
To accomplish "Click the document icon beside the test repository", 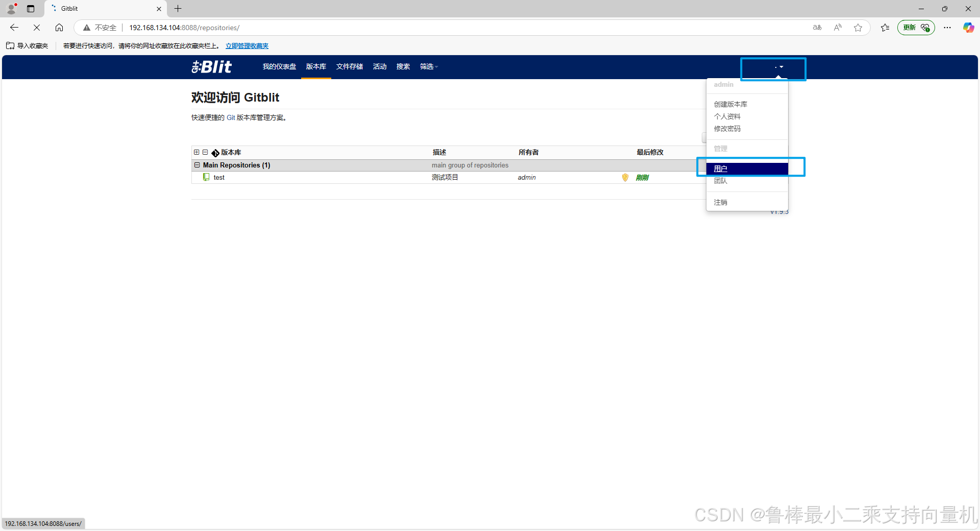I will coord(206,177).
